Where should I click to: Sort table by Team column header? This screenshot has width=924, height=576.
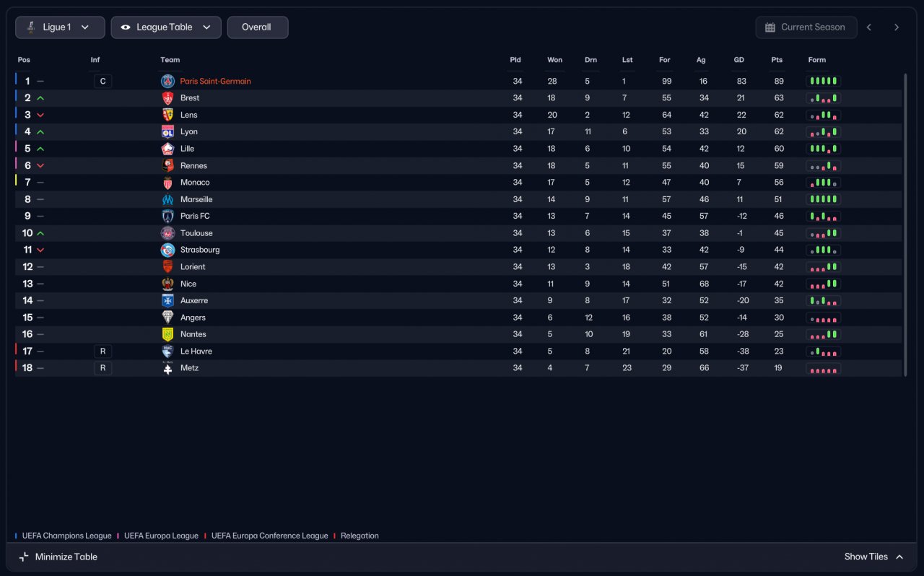[170, 60]
